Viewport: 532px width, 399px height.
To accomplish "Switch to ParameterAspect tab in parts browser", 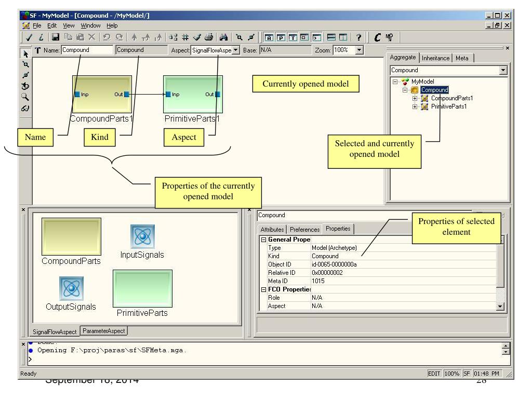I will tap(104, 331).
